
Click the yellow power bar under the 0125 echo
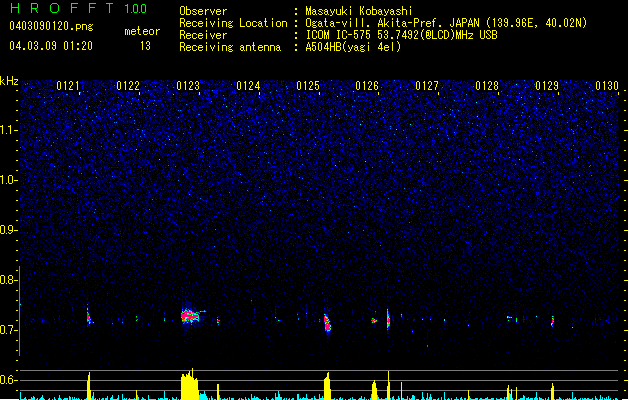click(327, 386)
